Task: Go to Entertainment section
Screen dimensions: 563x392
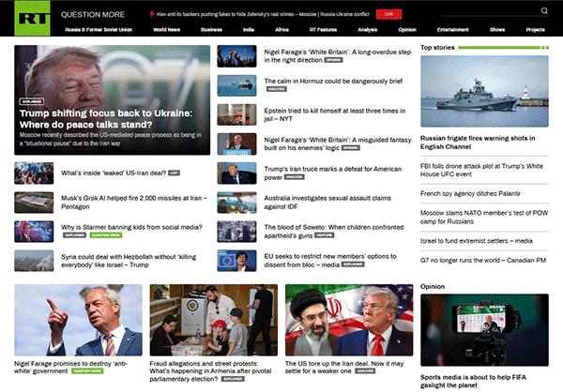Action: coord(453,30)
